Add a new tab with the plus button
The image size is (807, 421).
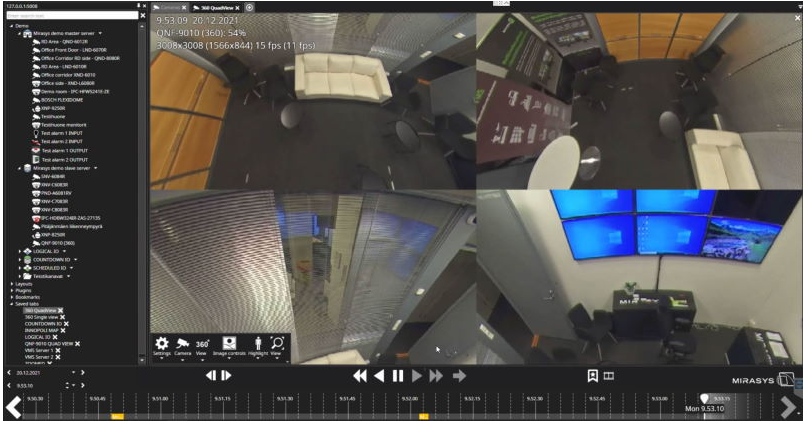(x=249, y=7)
